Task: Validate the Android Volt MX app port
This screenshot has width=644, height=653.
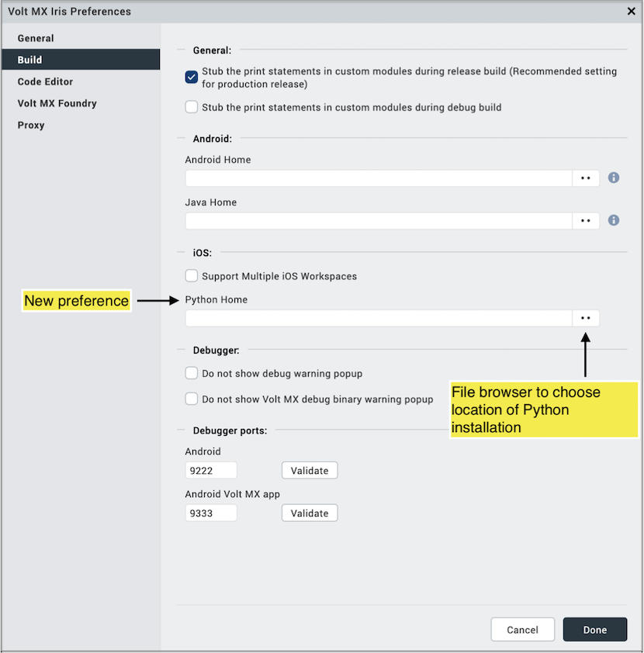Action: 310,513
